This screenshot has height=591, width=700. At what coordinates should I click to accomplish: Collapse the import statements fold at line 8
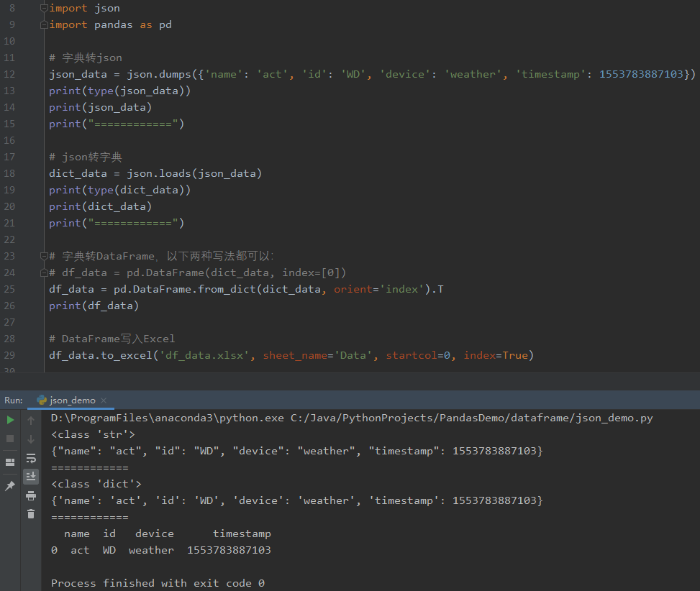(x=43, y=7)
